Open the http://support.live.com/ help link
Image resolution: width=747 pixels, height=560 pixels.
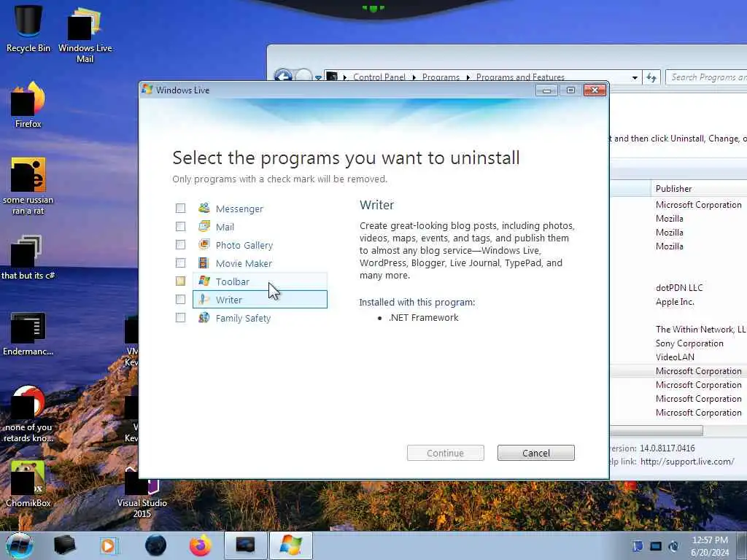point(687,462)
